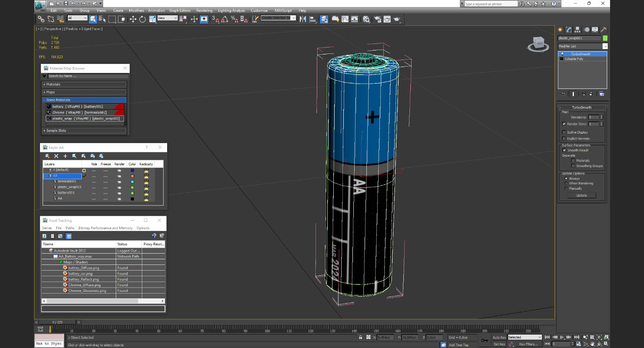Switch to the Hierarchy command panel
This screenshot has width=644, height=348.
coord(577,30)
